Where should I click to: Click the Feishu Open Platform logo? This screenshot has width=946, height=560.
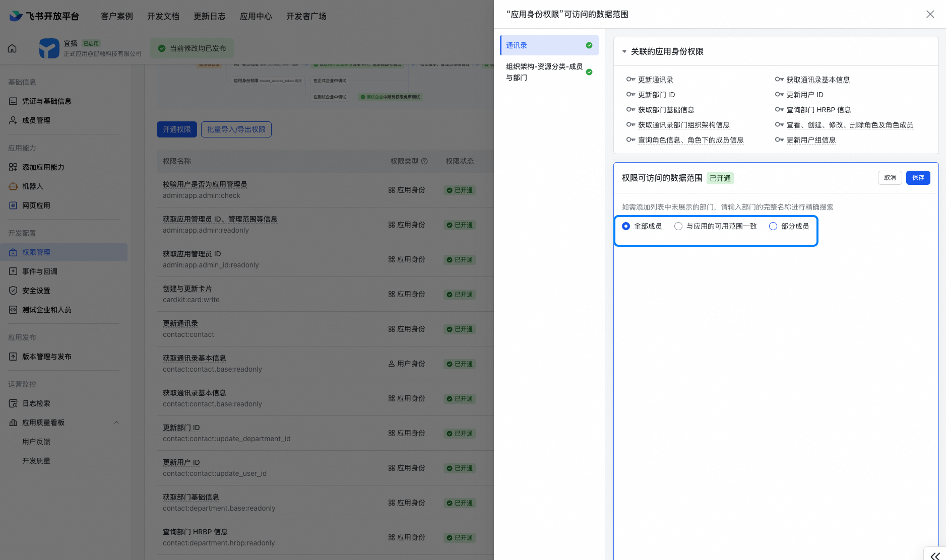point(44,16)
